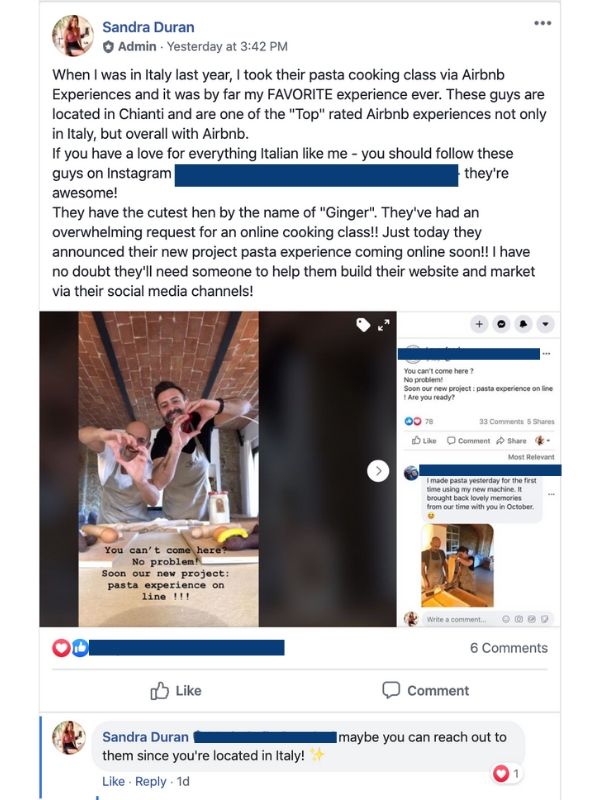Screen dimensions: 600x800
Task: Like the main post
Action: 176,691
